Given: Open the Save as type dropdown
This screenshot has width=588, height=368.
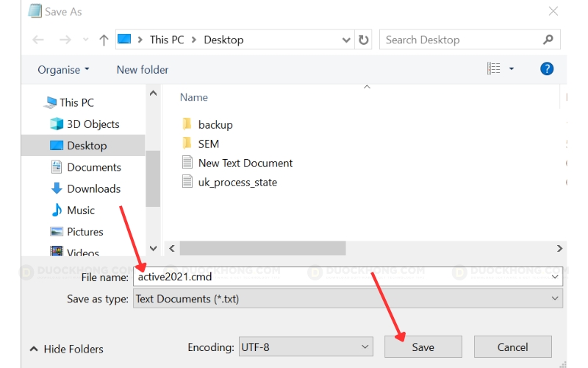Looking at the screenshot, I should click(348, 299).
